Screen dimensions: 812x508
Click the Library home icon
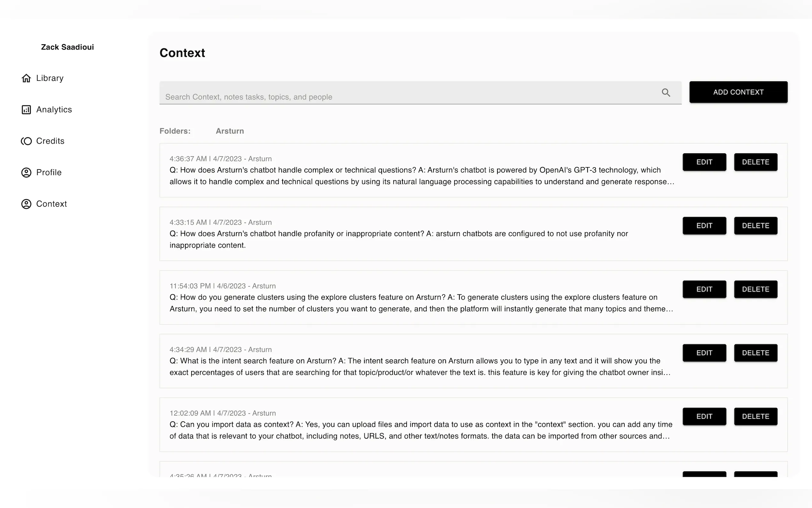click(x=26, y=78)
